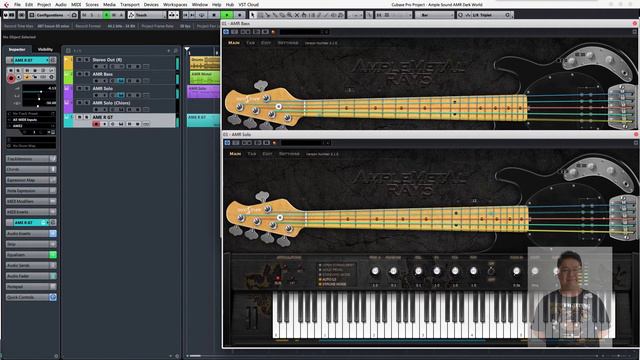
Task: Open the Devices menu
Action: click(x=151, y=4)
